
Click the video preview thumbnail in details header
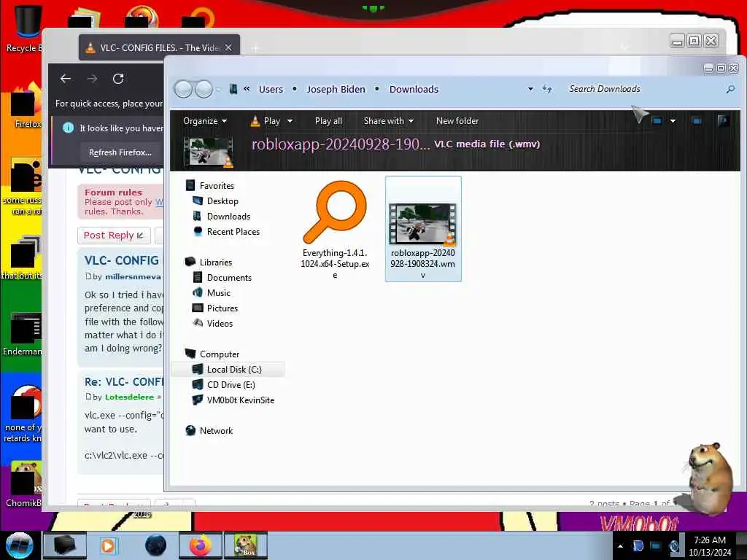tap(208, 152)
